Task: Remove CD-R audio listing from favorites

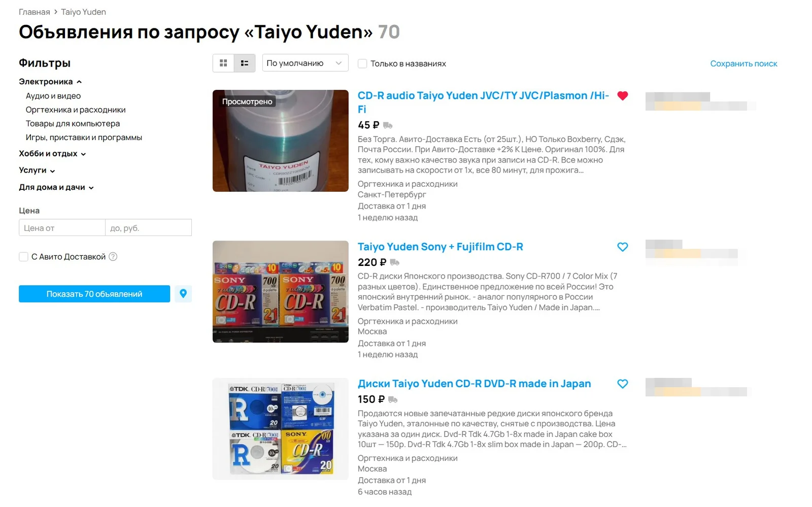Action: click(623, 95)
